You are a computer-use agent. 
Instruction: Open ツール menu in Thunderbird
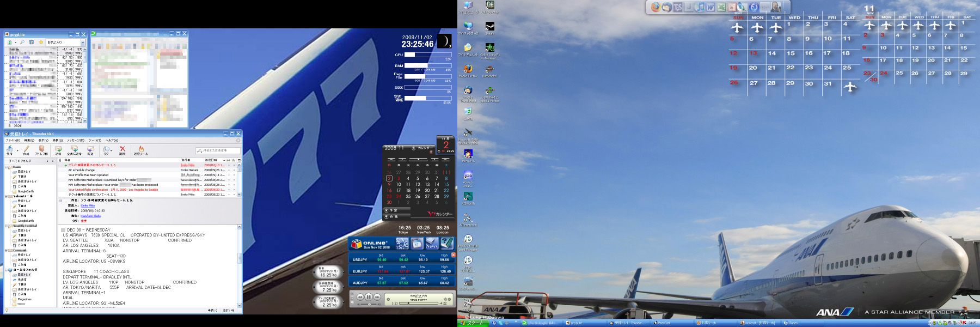click(x=94, y=141)
